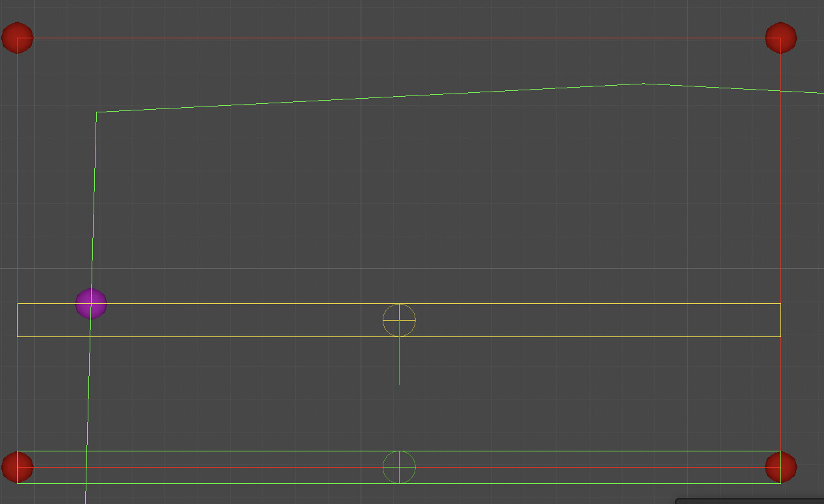Select the peak vertex of the green path
The width and height of the screenshot is (824, 504).
click(x=645, y=84)
